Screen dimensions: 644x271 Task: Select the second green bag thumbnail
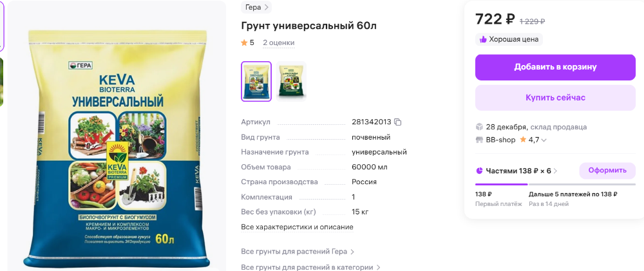[x=291, y=81]
